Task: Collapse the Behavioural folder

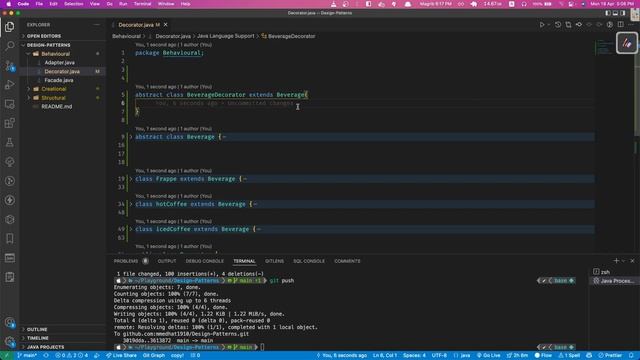Action: pos(55,54)
